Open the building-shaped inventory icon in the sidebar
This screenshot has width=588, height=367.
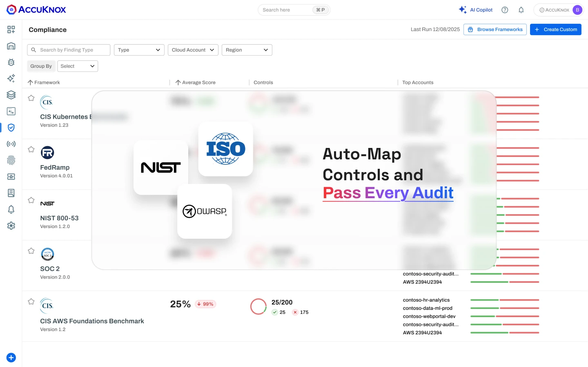[11, 46]
